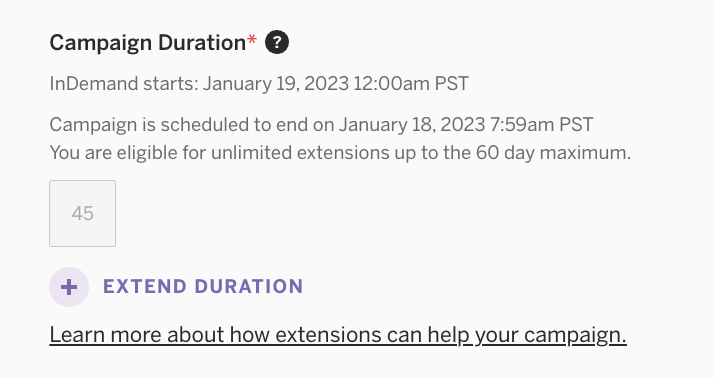Image resolution: width=714 pixels, height=378 pixels.
Task: Click the Campaign Duration heading label
Action: [148, 43]
